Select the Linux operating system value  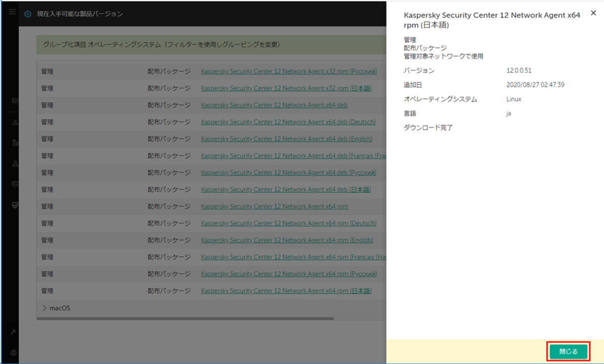514,99
